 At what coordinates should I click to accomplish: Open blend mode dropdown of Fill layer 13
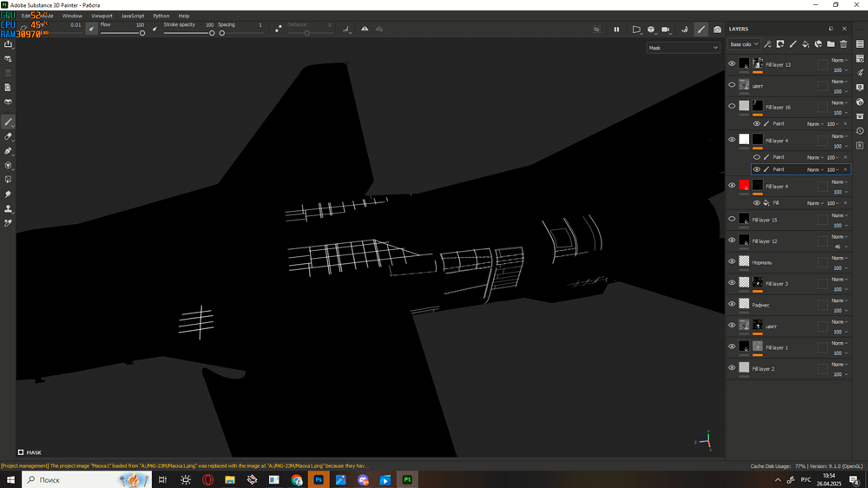pos(839,60)
